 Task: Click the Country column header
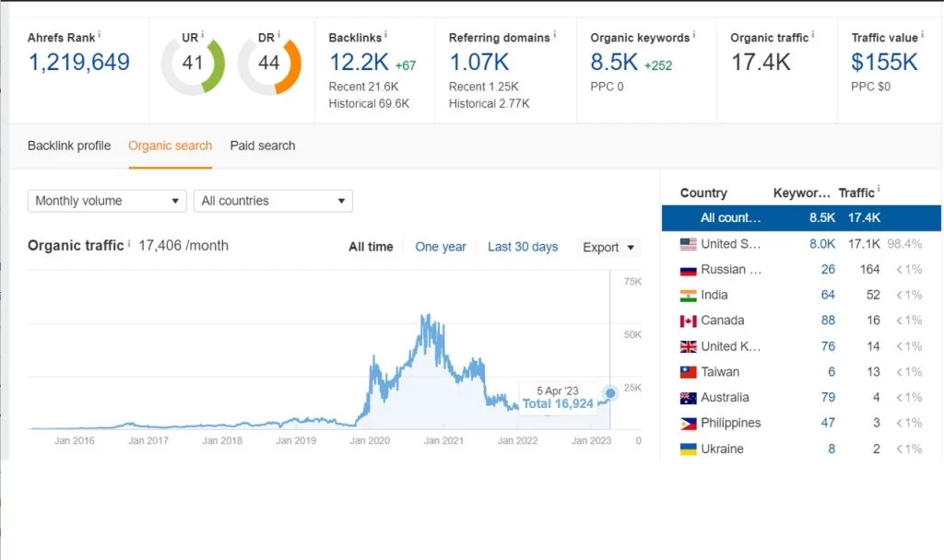[703, 193]
